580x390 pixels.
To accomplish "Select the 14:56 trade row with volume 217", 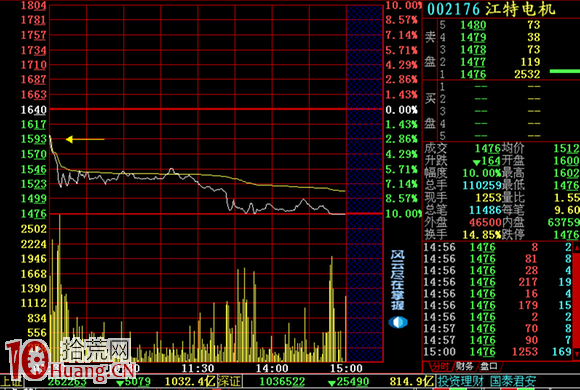I will 498,282.
